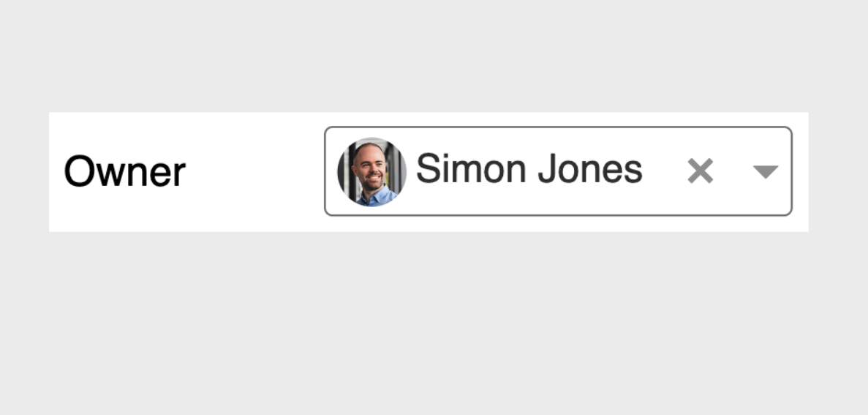Screen dimensions: 868x415
Task: Click the Simon Jones name text
Action: 529,170
